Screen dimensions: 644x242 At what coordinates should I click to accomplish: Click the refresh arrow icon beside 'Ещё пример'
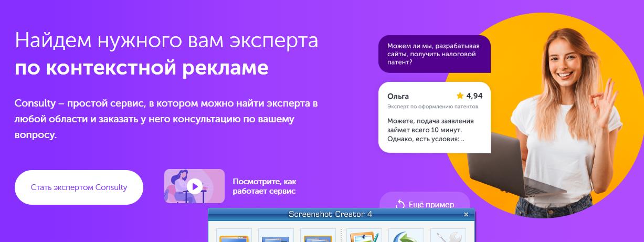pyautogui.click(x=400, y=204)
